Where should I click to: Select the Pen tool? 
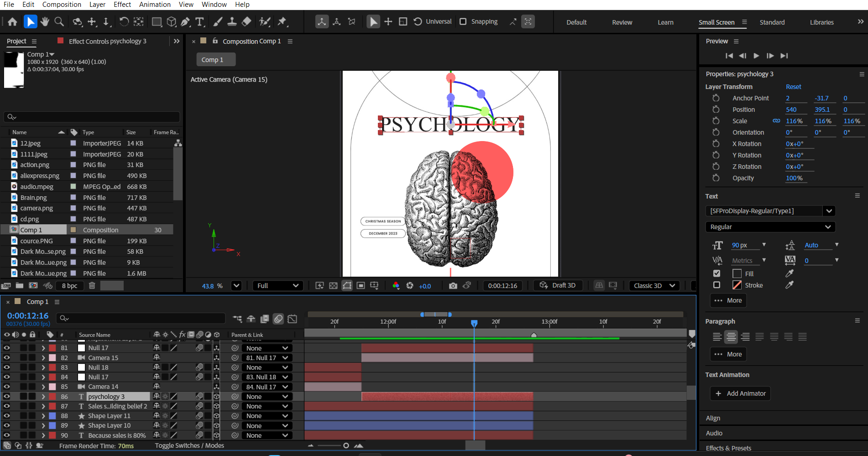(x=185, y=21)
